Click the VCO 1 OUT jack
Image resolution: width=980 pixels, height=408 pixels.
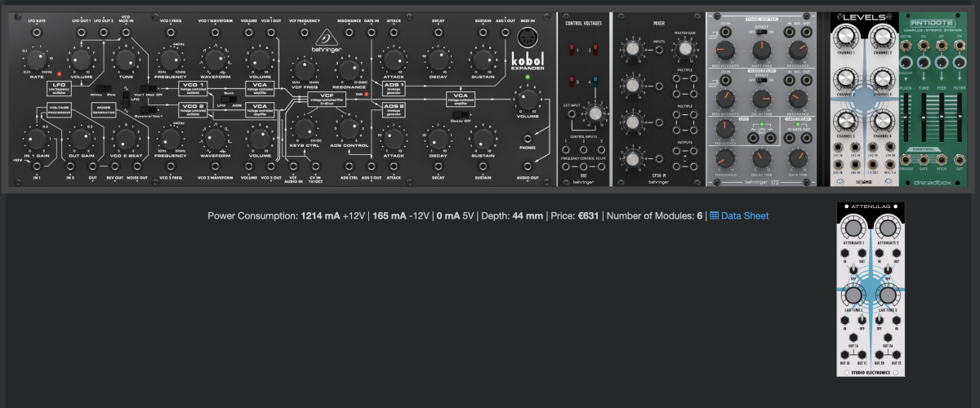pyautogui.click(x=271, y=32)
